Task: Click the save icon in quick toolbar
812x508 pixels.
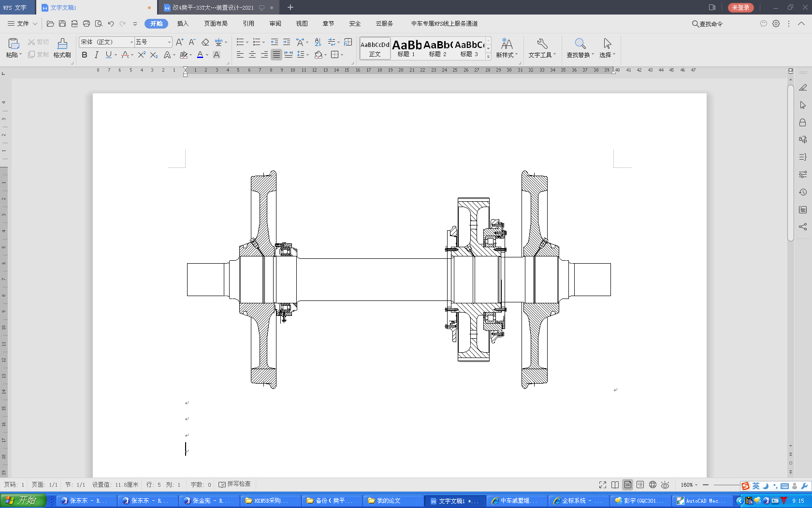Action: coord(62,23)
